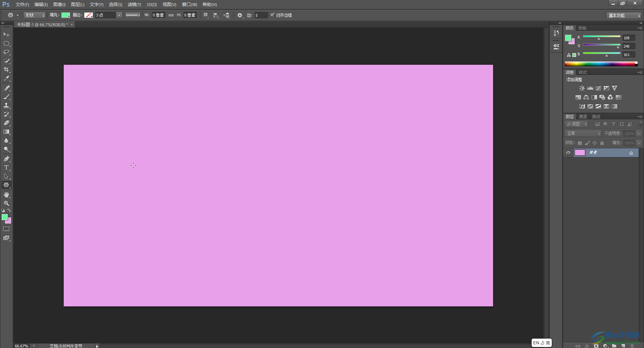Image resolution: width=644 pixels, height=348 pixels.
Task: Select the Type tool
Action: [x=6, y=167]
